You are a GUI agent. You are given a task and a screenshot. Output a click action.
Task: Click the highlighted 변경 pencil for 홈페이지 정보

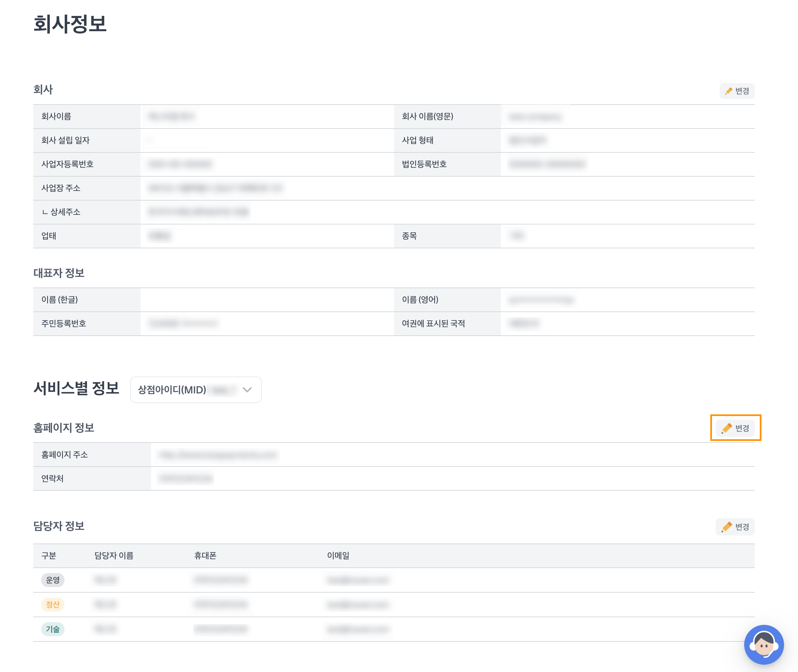[x=735, y=428]
